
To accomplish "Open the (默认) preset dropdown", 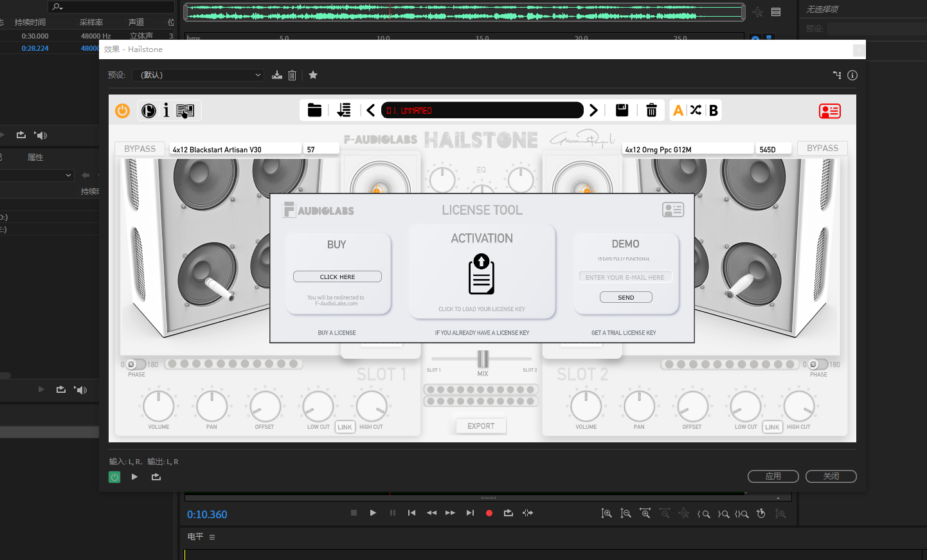I will tap(197, 75).
